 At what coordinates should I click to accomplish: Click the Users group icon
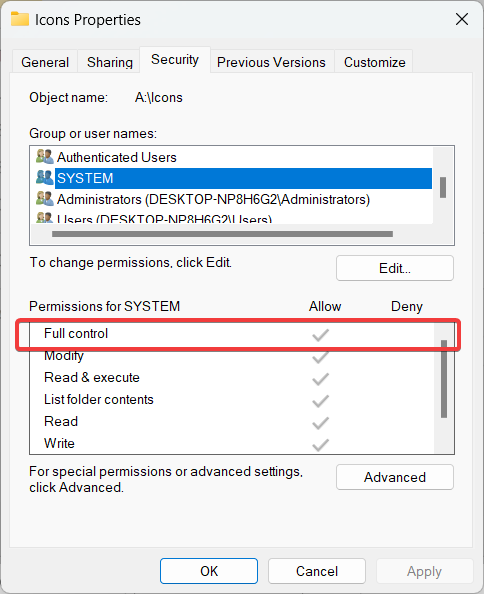point(44,218)
